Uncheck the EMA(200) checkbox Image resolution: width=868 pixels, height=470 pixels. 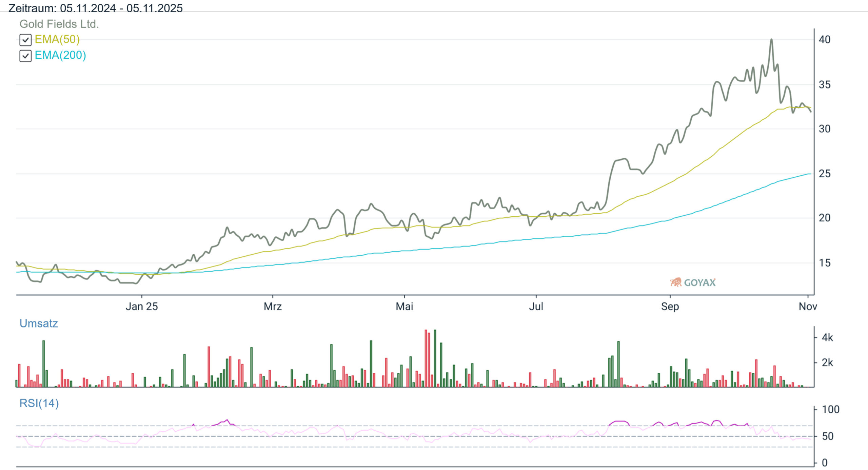(25, 56)
